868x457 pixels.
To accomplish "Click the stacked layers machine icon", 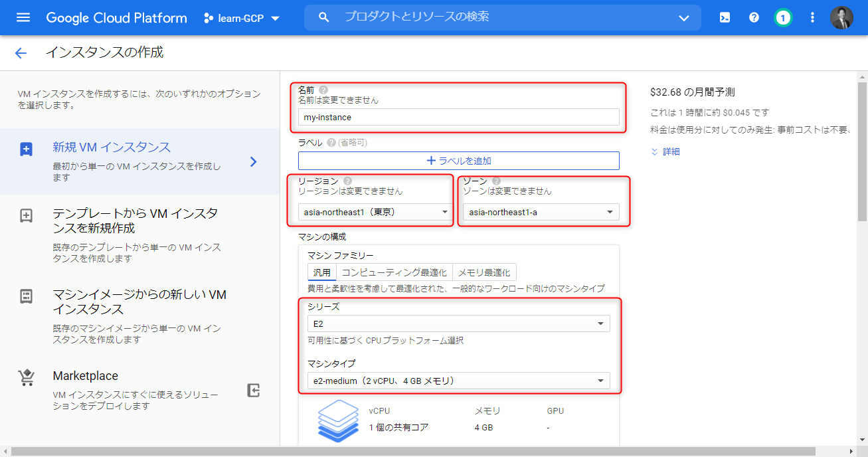I will pos(338,421).
